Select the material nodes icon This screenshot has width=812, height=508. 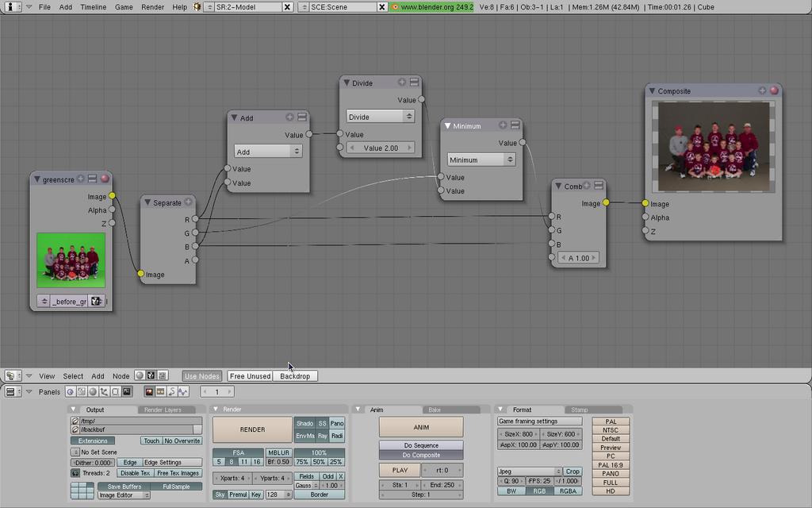140,375
